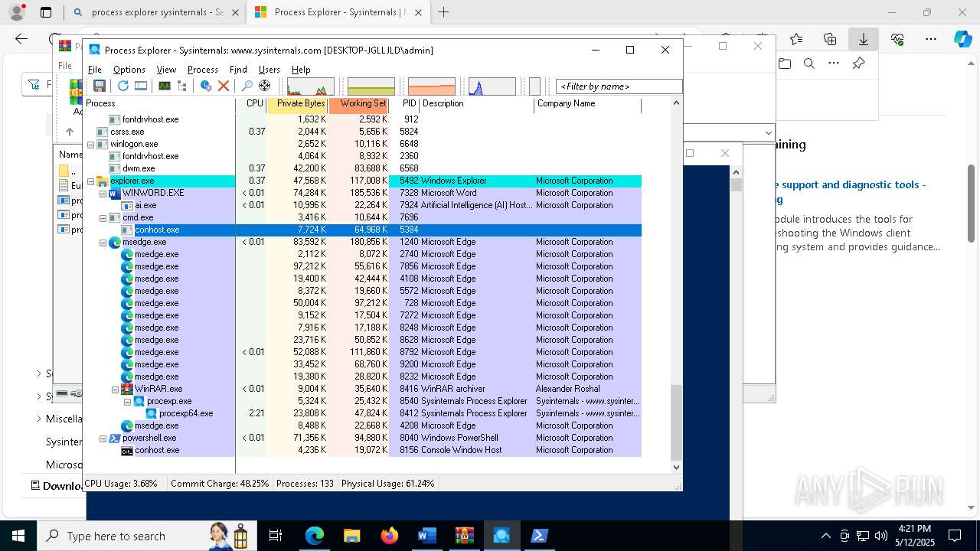Open the orange physical memory mini graph
The width and height of the screenshot is (980, 551).
pos(432,86)
